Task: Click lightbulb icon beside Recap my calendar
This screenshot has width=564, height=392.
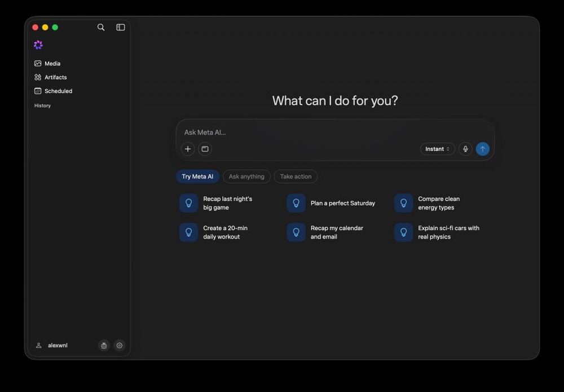Action: (296, 232)
